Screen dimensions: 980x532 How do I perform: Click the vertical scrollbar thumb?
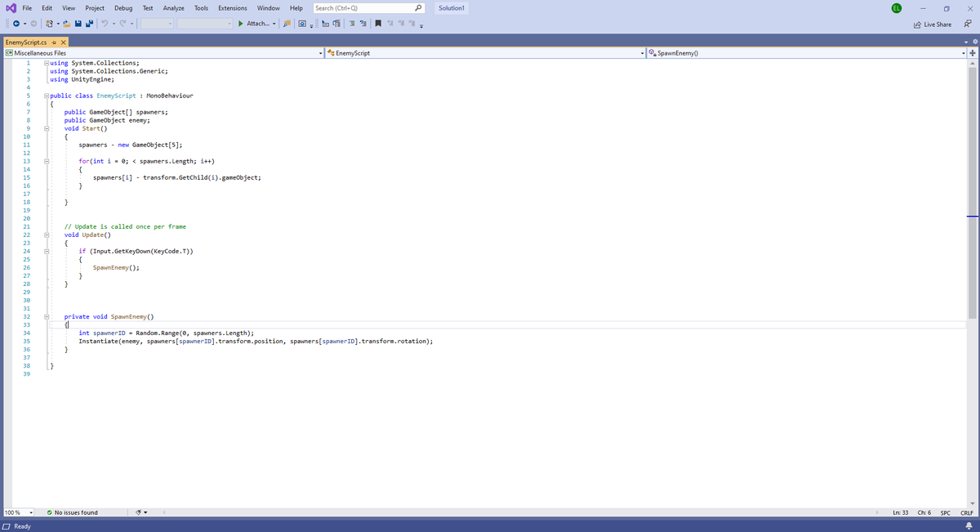click(x=972, y=192)
